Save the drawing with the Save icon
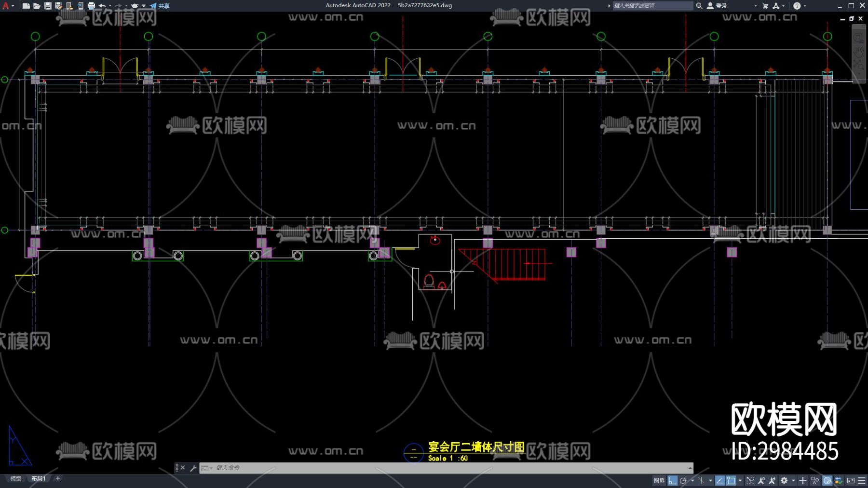The width and height of the screenshot is (868, 488). coord(48,6)
